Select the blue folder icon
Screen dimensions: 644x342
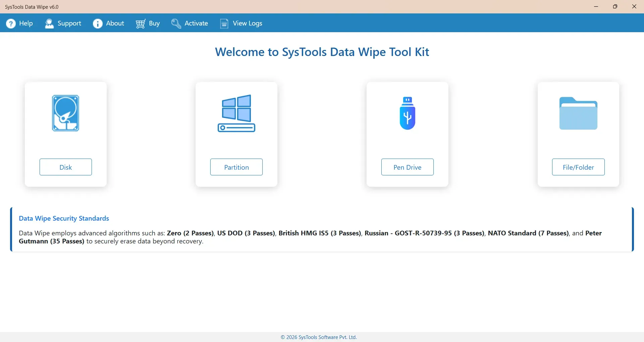click(x=578, y=113)
